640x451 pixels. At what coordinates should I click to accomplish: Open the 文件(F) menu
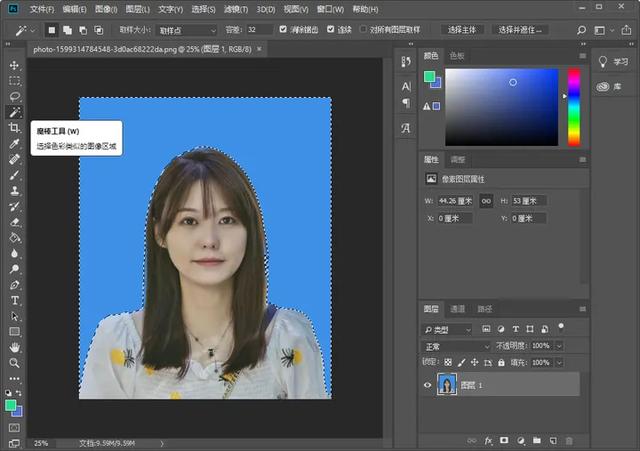42,9
